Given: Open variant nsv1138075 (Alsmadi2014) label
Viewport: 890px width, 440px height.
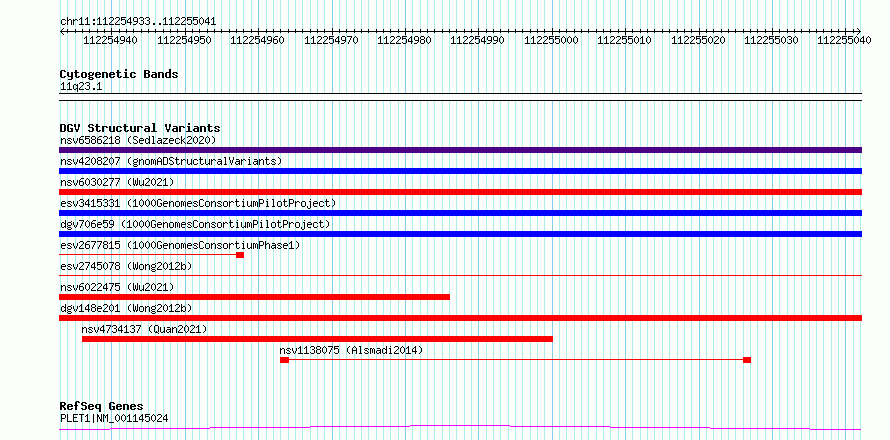Looking at the screenshot, I should (x=351, y=350).
